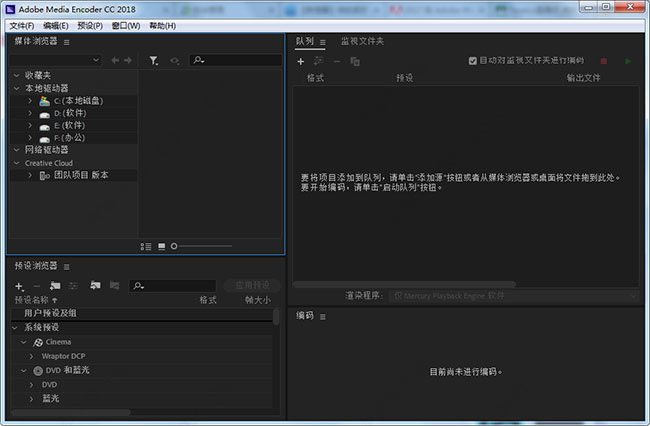The image size is (650, 426).
Task: Add source with queue plus icon
Action: 301,62
